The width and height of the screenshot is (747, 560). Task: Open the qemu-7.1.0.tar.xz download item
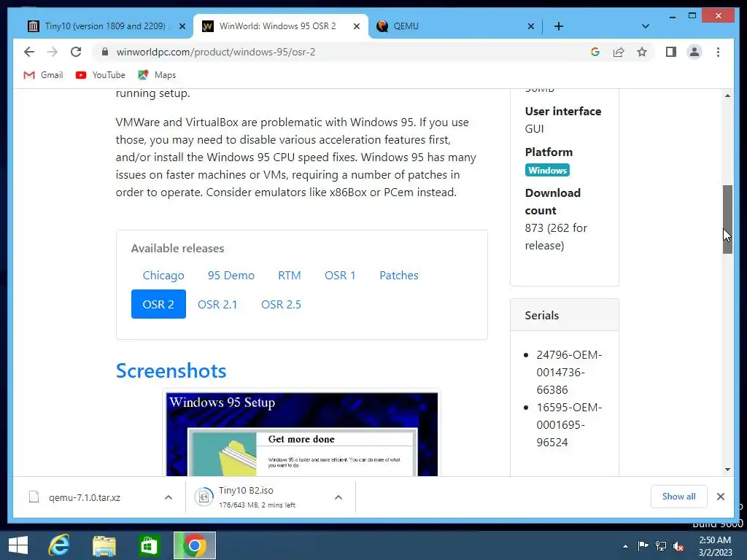coord(85,497)
